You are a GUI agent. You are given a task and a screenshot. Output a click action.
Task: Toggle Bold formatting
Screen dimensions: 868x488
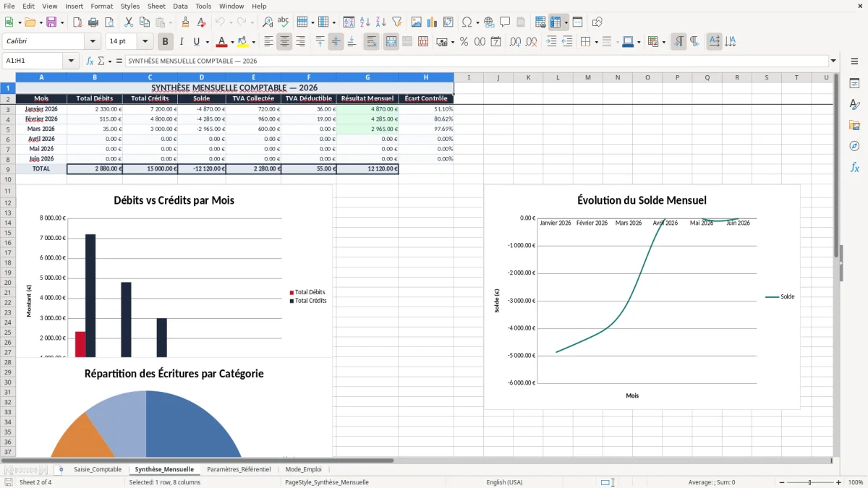pyautogui.click(x=166, y=42)
